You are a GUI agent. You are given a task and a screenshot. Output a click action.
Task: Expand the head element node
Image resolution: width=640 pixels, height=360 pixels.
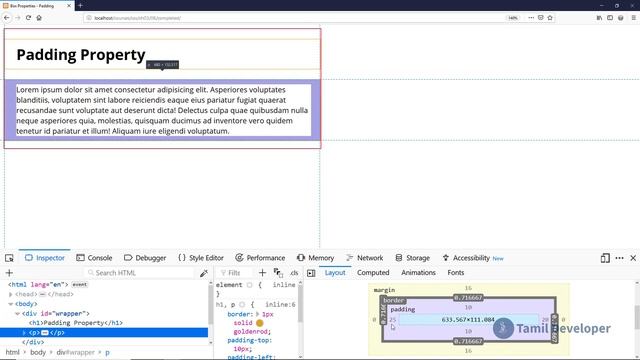[x=11, y=294]
